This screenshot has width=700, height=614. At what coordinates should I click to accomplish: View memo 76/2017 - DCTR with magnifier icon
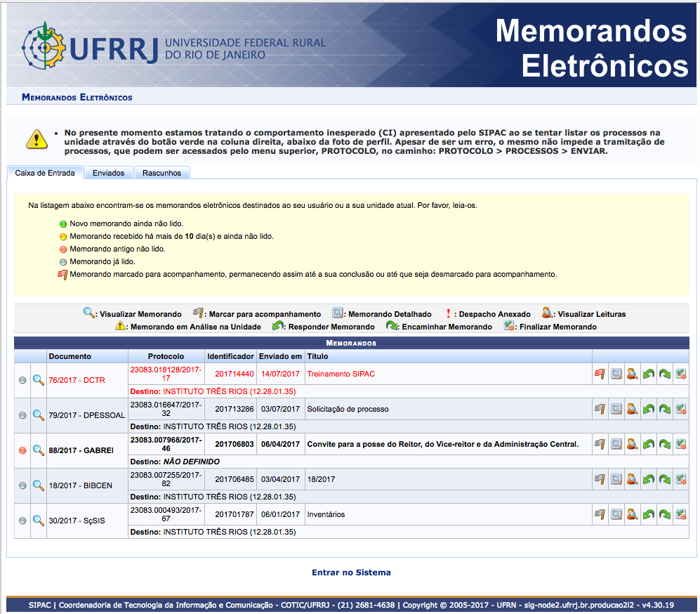[38, 380]
